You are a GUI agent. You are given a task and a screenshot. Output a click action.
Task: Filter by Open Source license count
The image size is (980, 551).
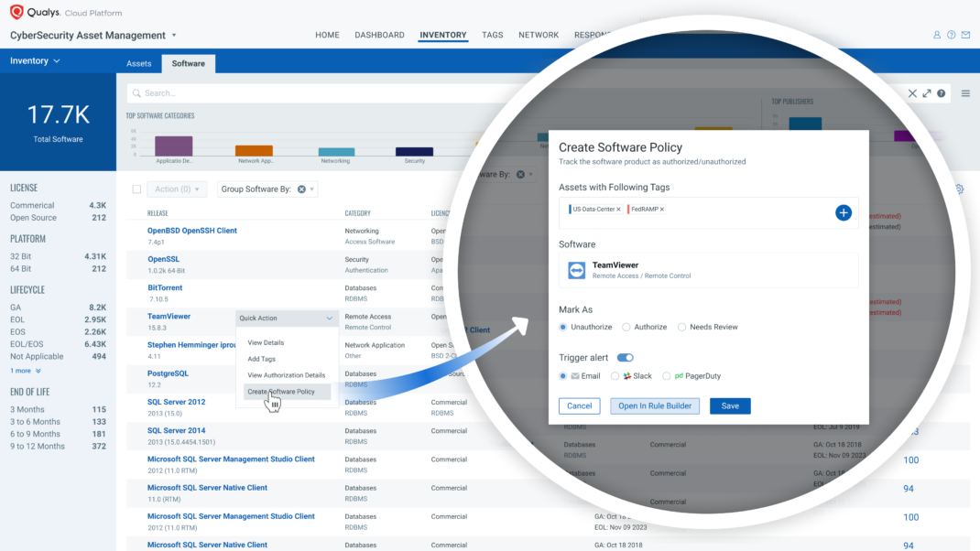pos(58,218)
